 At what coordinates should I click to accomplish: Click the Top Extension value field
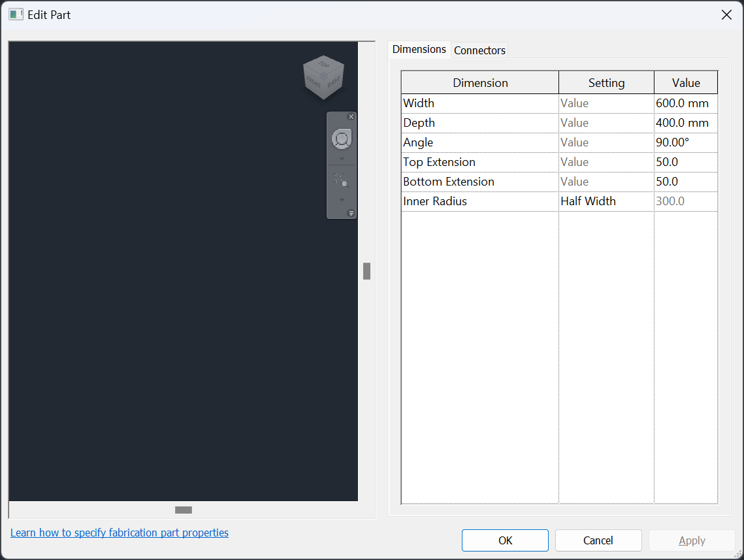[685, 161]
